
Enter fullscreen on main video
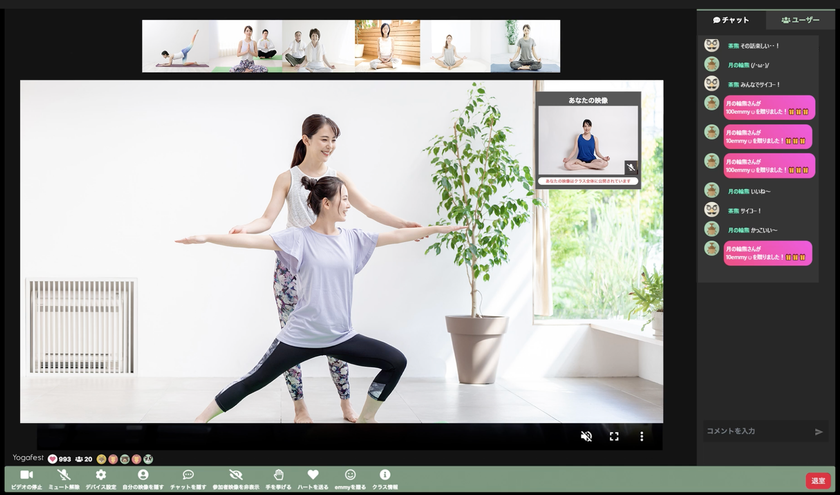pyautogui.click(x=614, y=436)
